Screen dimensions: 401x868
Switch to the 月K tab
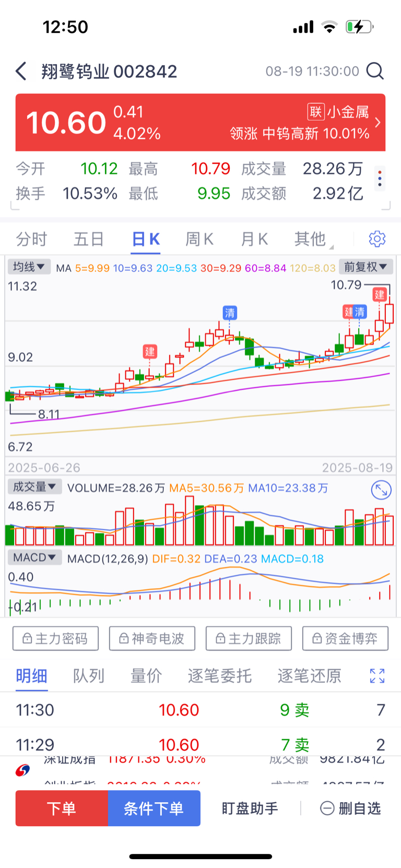click(254, 239)
